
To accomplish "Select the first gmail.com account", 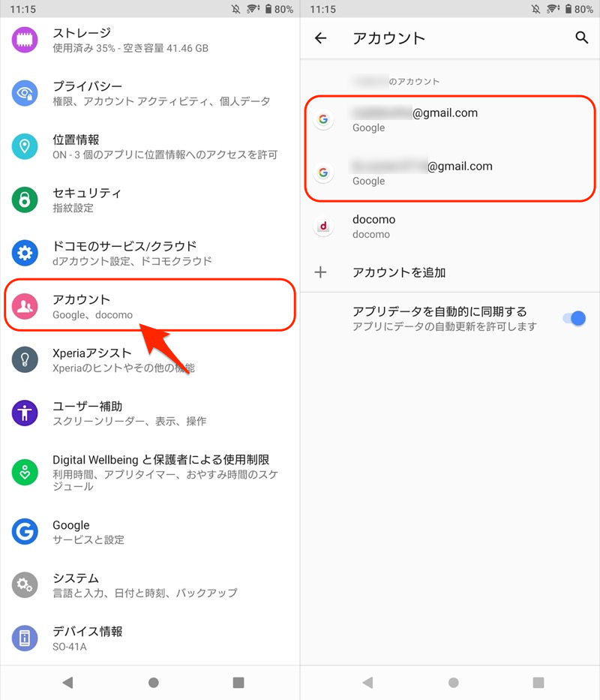I will click(x=450, y=119).
